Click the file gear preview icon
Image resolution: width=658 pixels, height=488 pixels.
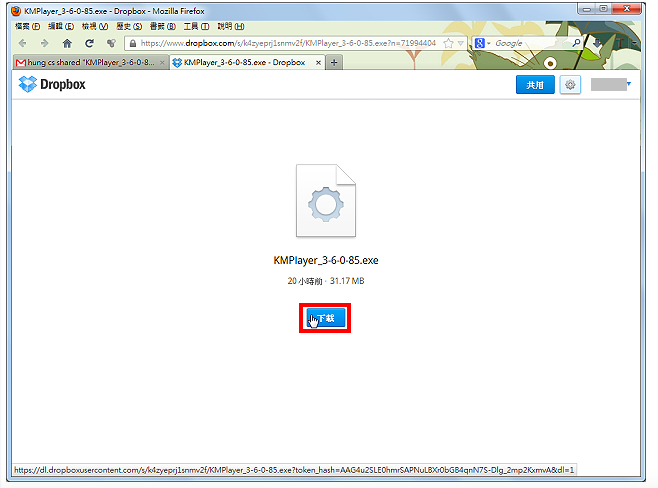point(326,201)
